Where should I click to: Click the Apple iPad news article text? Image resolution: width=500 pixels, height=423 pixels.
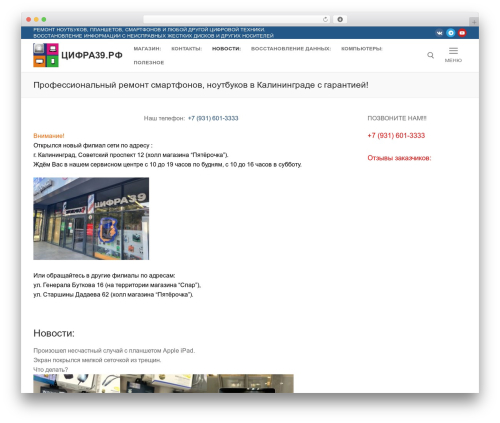coord(114,351)
